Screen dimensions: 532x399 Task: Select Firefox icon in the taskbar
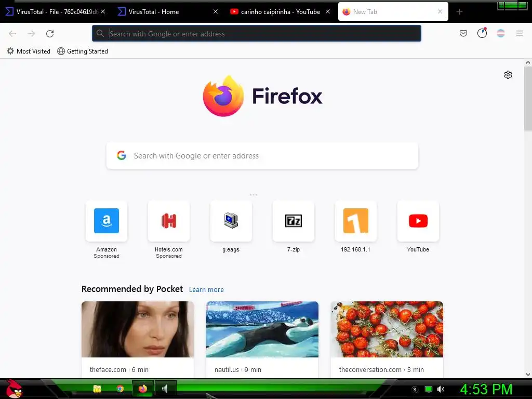click(143, 389)
